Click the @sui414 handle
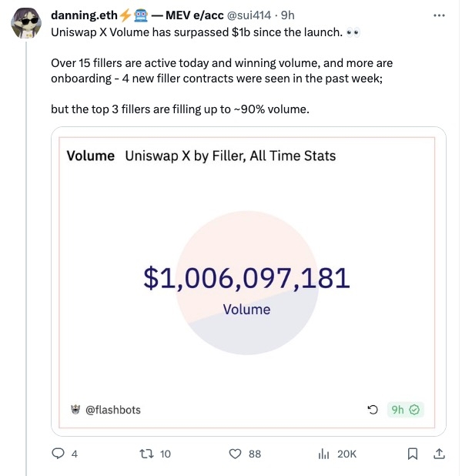 [x=252, y=15]
